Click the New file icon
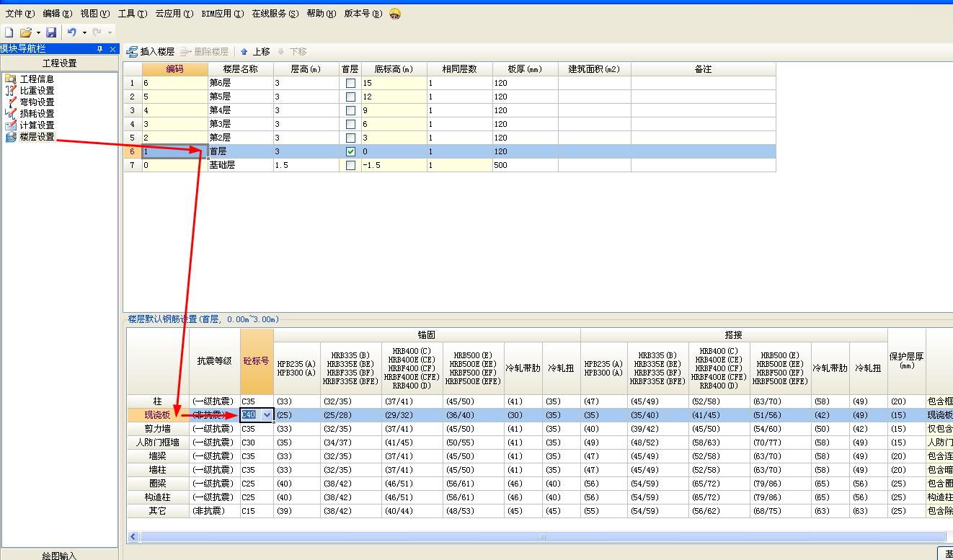The width and height of the screenshot is (953, 560). coord(9,32)
